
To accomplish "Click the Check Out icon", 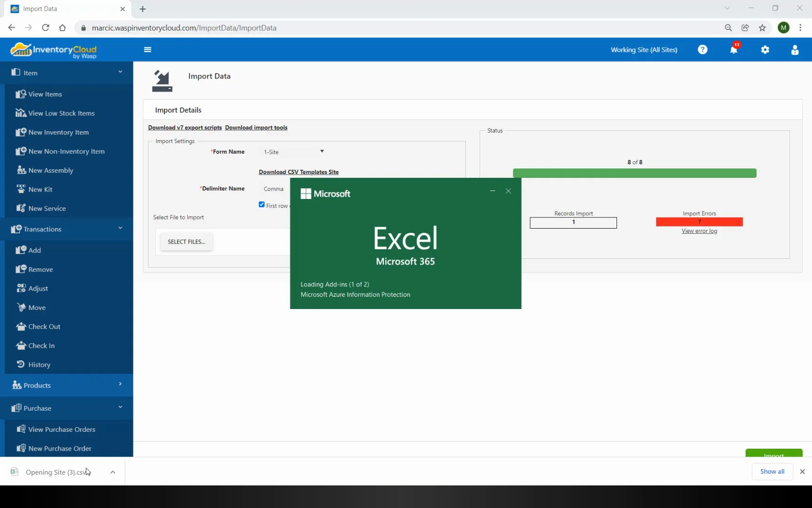I will pos(21,326).
